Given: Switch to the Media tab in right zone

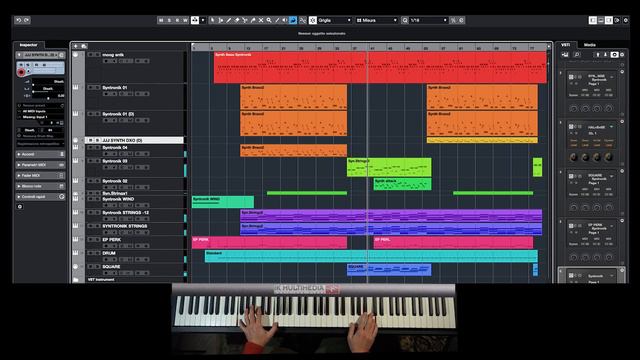Looking at the screenshot, I should coord(589,44).
